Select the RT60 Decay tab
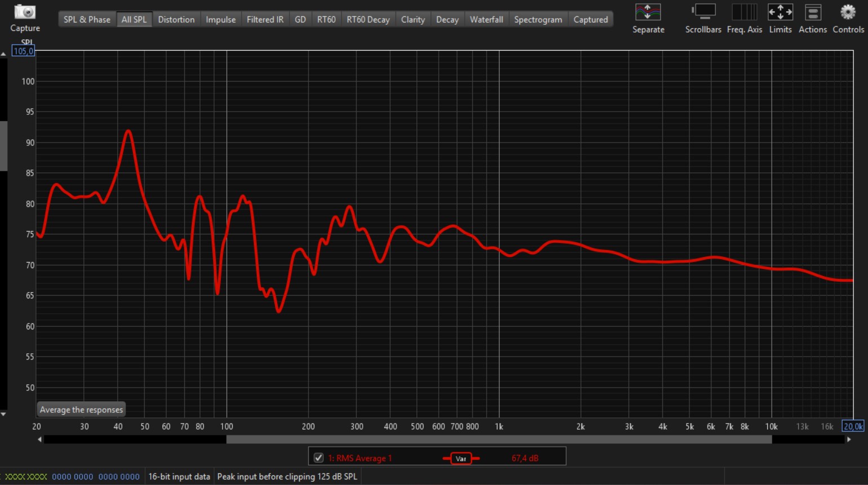The height and width of the screenshot is (485, 868). (368, 20)
